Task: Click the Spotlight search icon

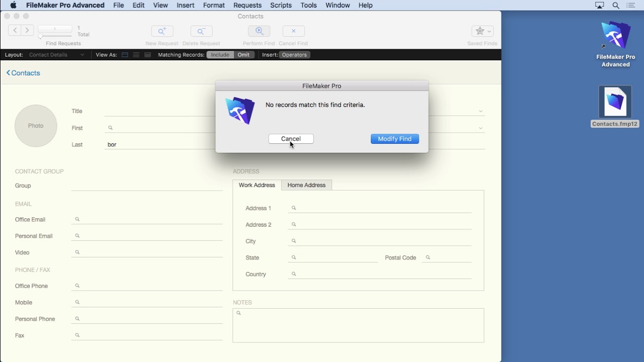Action: 616,5
